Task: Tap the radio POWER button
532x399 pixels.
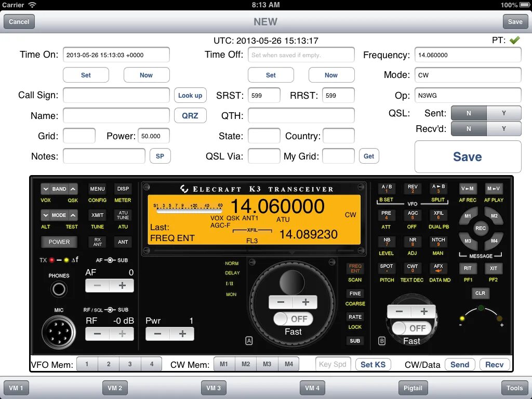Action: (x=59, y=242)
